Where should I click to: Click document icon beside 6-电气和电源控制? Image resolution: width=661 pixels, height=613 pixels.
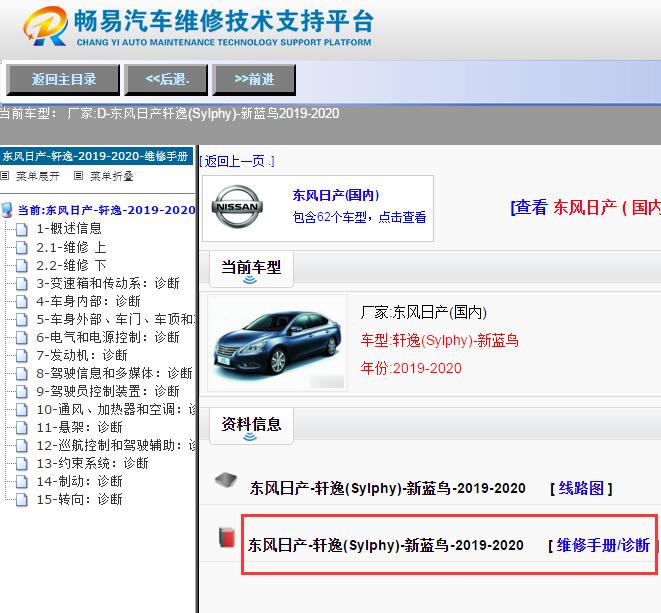(x=21, y=338)
